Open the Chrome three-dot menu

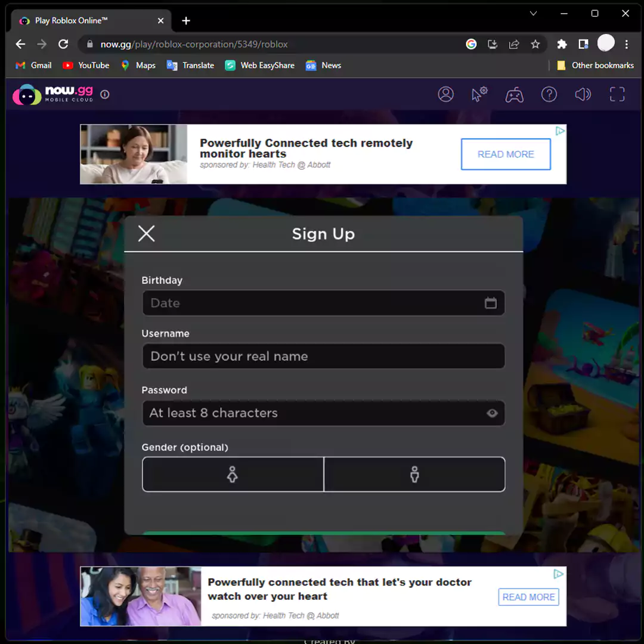(626, 44)
